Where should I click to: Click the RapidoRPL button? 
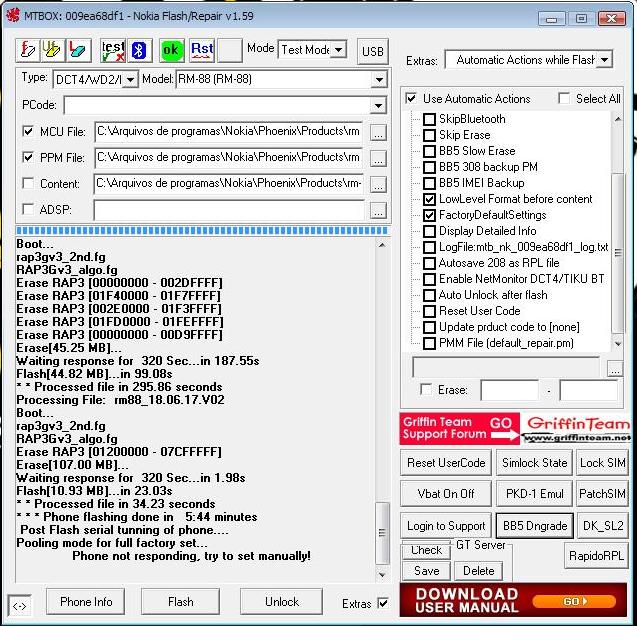click(x=596, y=556)
